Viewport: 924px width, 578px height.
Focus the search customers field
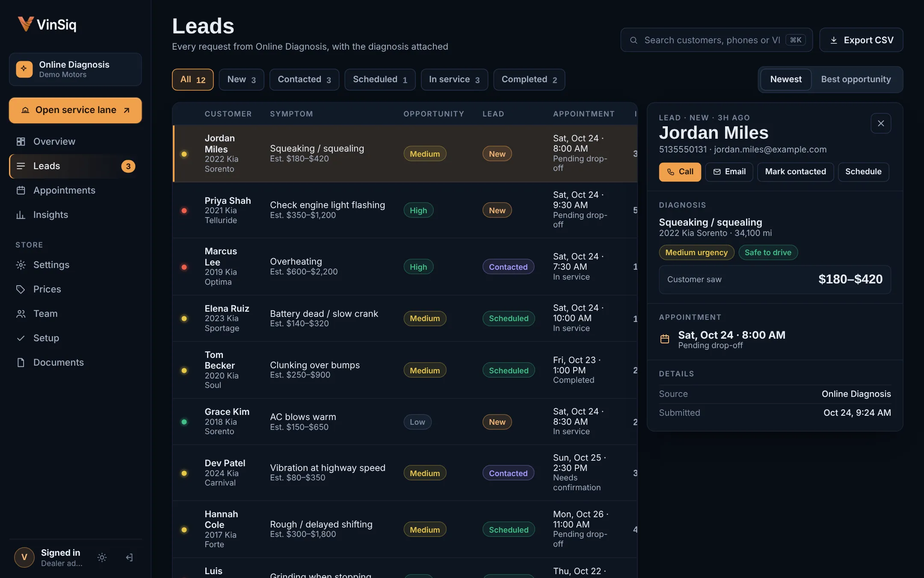716,40
